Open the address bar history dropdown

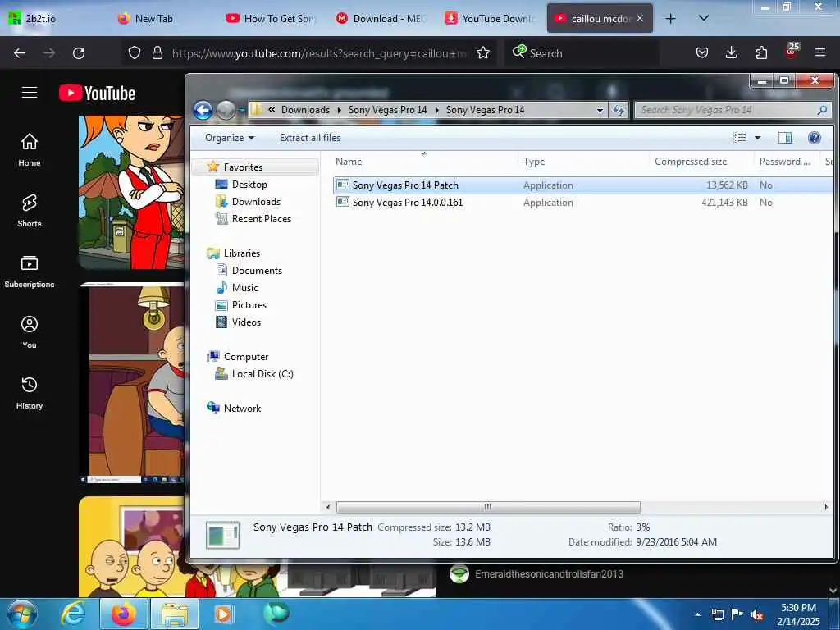600,111
